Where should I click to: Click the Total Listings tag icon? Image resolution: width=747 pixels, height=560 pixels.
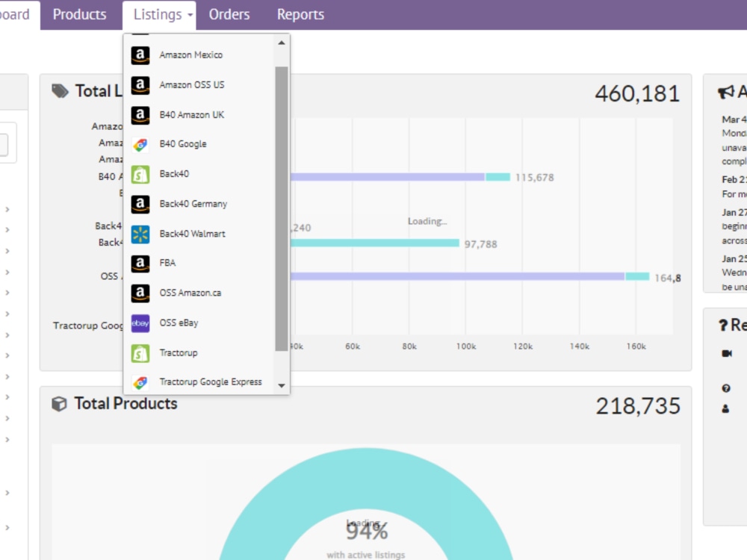(x=60, y=91)
